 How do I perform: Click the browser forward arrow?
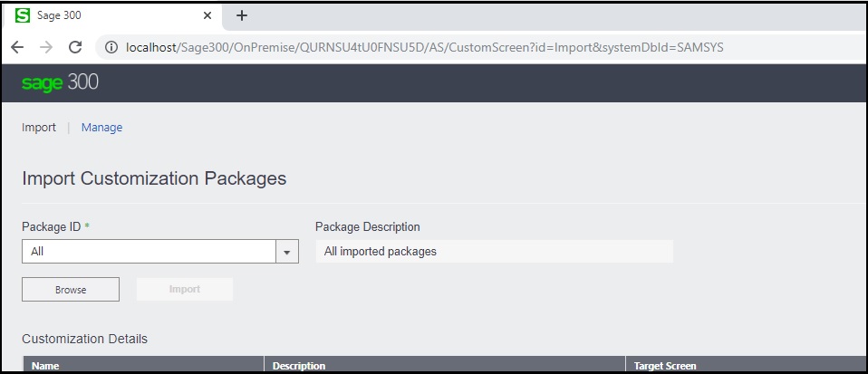[46, 47]
